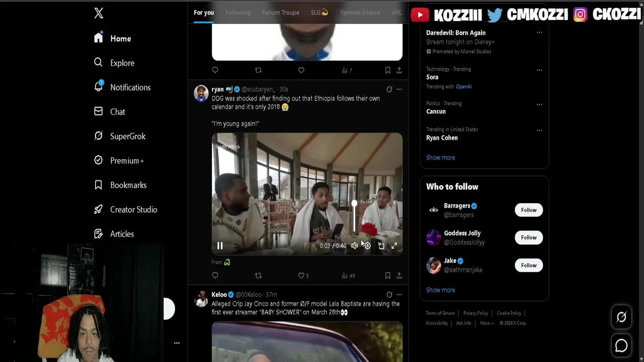Reply to ryan's DDG tweet
This screenshot has height=362, width=644.
point(215,276)
